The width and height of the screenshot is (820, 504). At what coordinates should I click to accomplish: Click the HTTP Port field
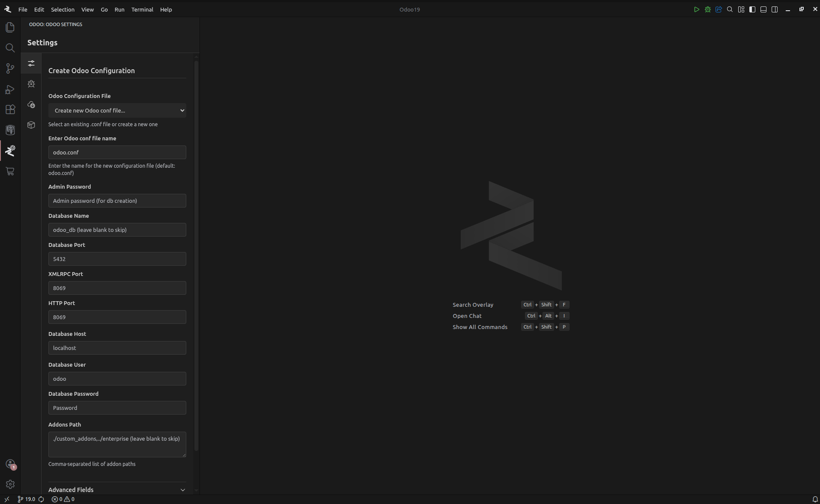click(x=117, y=317)
